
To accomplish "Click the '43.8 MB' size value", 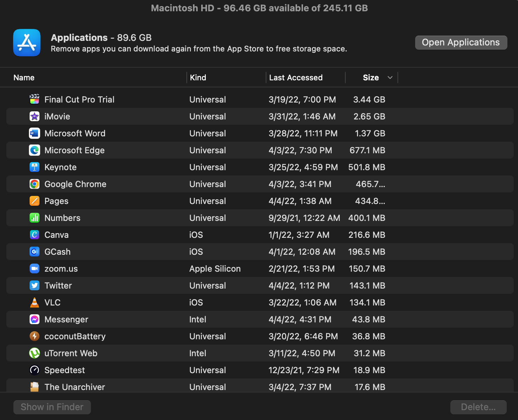I will [x=369, y=320].
